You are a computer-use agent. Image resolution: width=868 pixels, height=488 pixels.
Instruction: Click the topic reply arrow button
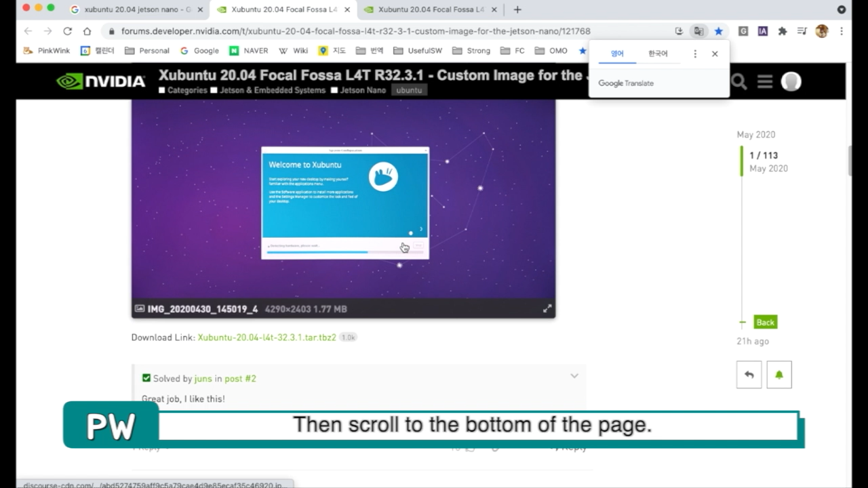[749, 375]
